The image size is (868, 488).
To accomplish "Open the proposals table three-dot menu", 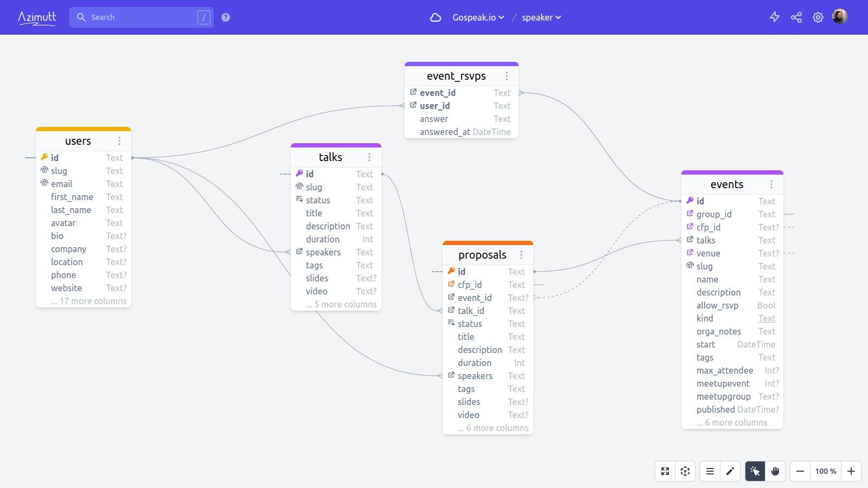I will (521, 255).
